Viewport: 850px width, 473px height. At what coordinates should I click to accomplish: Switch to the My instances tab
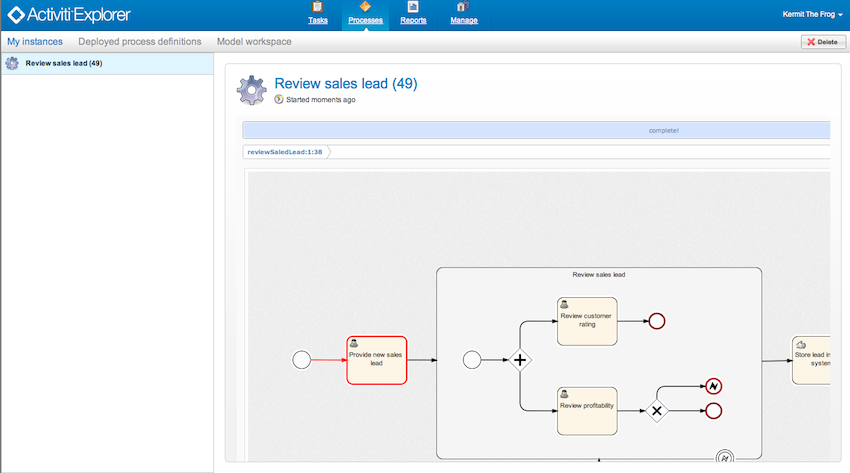35,42
